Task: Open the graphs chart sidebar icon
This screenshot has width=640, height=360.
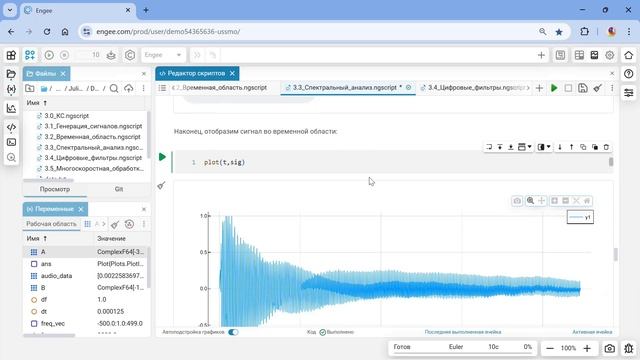Action: click(11, 108)
